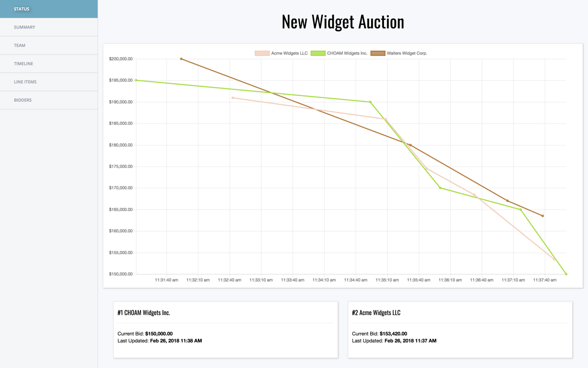The image size is (588, 368).
Task: Go to the Summary section
Action: tap(49, 27)
